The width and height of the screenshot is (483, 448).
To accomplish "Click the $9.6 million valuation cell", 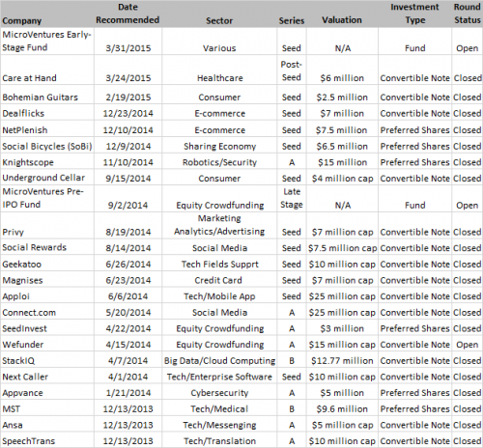I will (342, 408).
